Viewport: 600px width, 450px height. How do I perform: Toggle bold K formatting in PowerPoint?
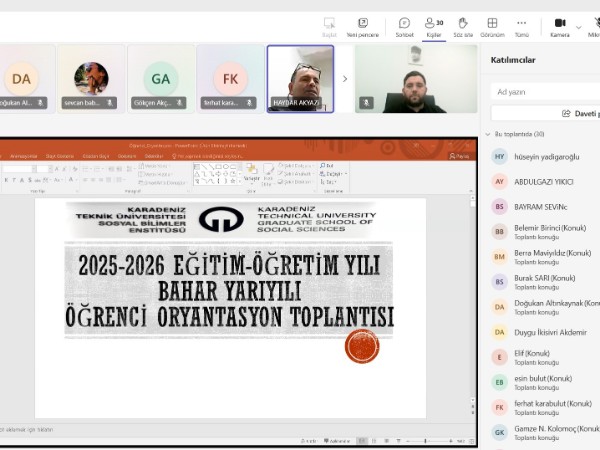coord(6,179)
